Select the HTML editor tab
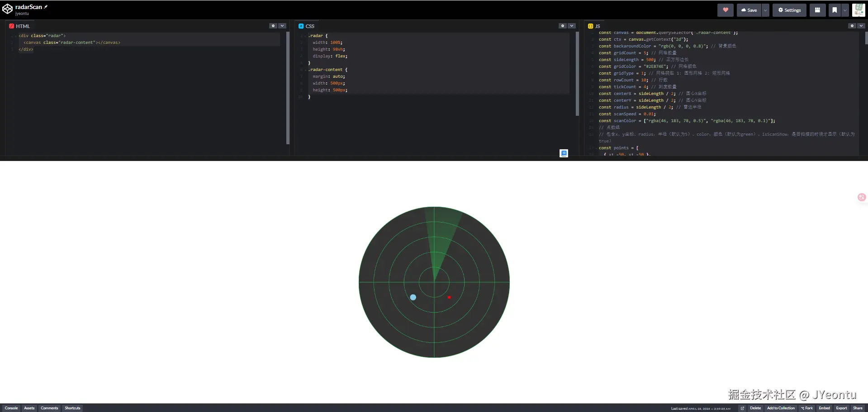The width and height of the screenshot is (868, 412). [19, 26]
